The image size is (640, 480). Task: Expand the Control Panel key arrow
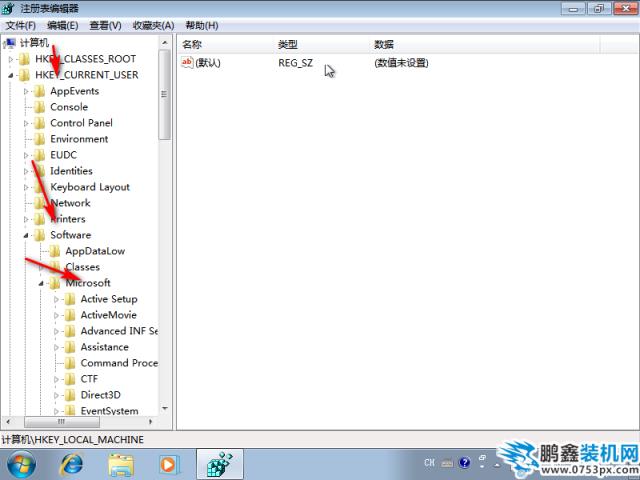click(x=26, y=123)
